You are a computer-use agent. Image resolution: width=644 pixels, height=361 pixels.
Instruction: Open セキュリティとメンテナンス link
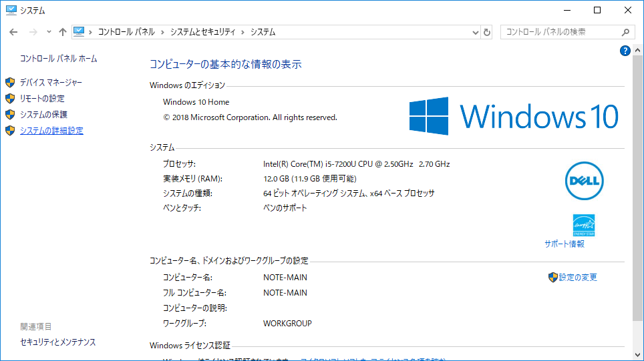coord(58,342)
